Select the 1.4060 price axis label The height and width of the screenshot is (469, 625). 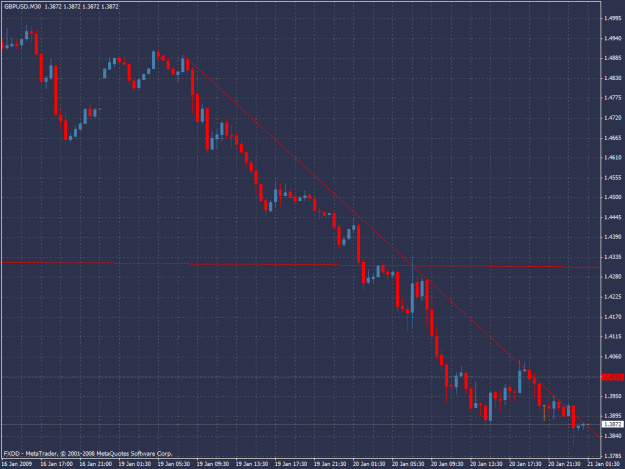(x=613, y=357)
